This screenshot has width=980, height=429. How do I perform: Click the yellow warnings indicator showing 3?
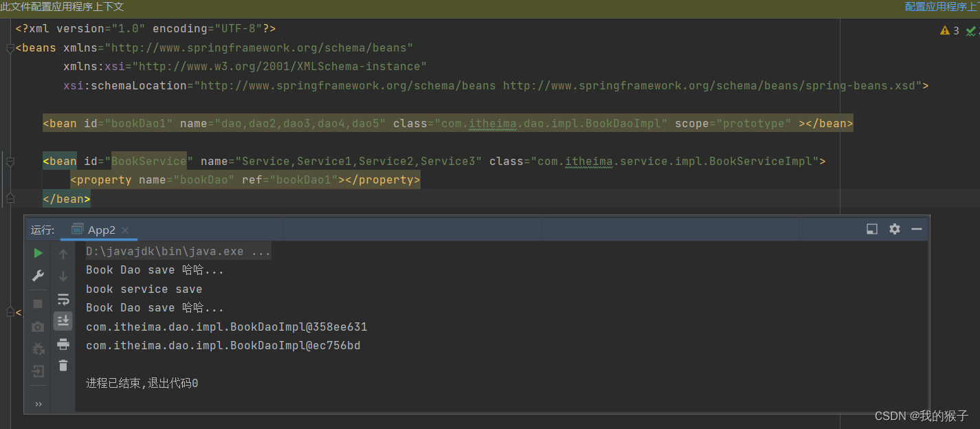pos(950,30)
